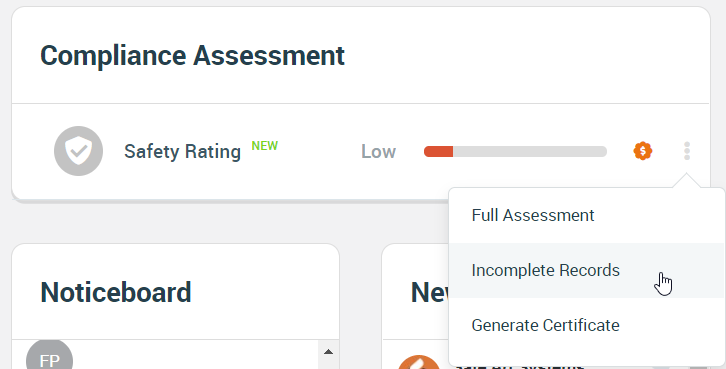This screenshot has height=369, width=726.
Task: Click the orange dollar badge icon
Action: pos(643,151)
